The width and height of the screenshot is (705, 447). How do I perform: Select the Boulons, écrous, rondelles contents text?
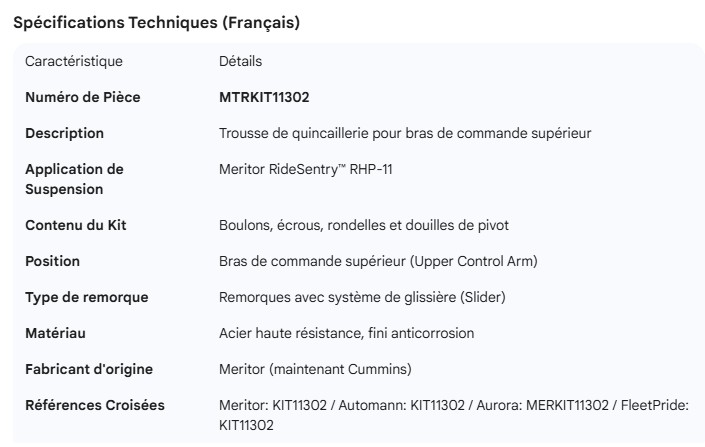click(x=371, y=226)
